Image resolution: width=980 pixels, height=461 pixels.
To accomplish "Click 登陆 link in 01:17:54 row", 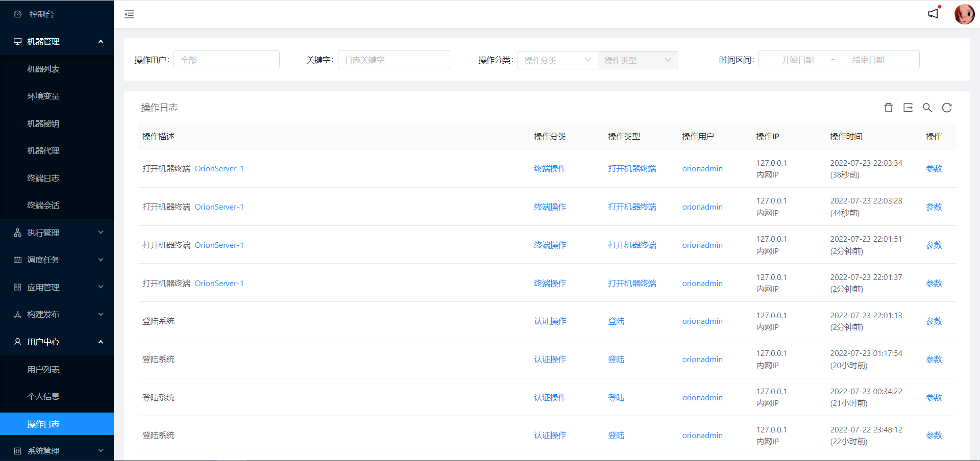I will [616, 360].
